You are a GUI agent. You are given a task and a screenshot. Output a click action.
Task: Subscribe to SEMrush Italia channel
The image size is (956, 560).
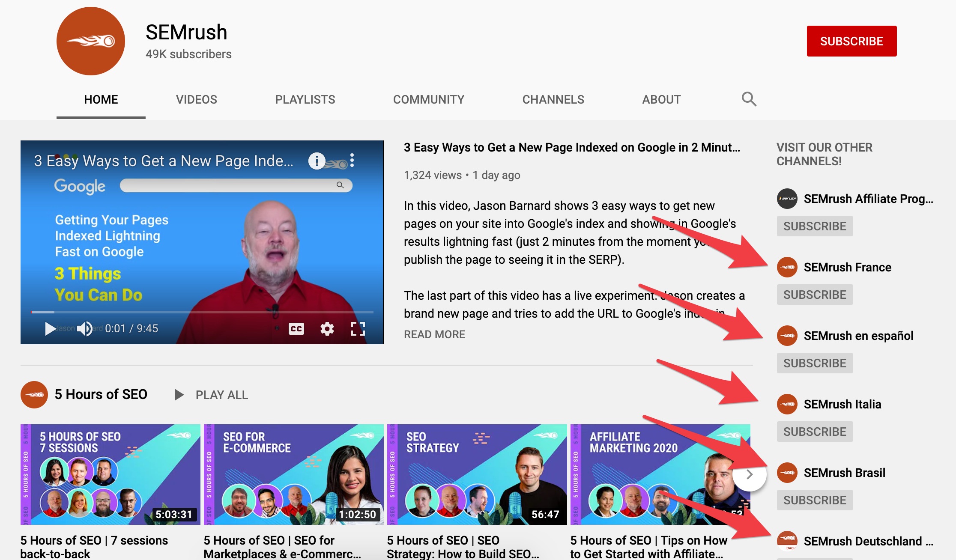tap(815, 432)
